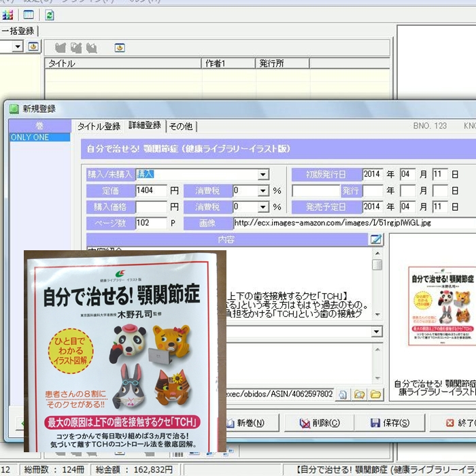Viewport: 476px width, 476px height.
Task: Expand the 定価 消費税 percentage dropdown
Action: tap(263, 190)
